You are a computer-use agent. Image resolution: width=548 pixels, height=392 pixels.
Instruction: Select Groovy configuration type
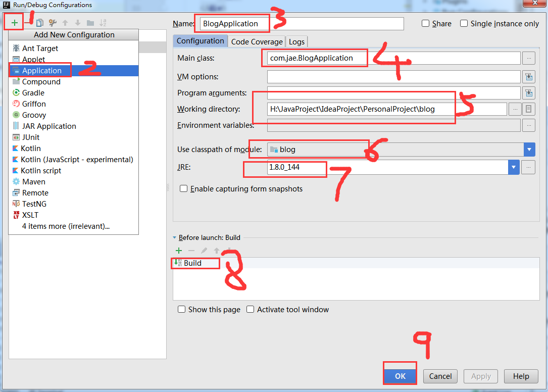pyautogui.click(x=73, y=115)
